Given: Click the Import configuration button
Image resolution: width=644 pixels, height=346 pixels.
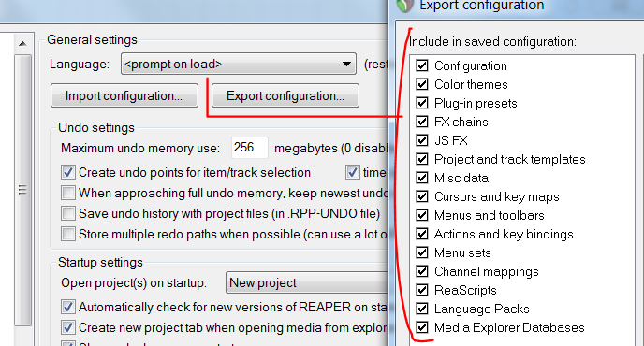Looking at the screenshot, I should (124, 95).
